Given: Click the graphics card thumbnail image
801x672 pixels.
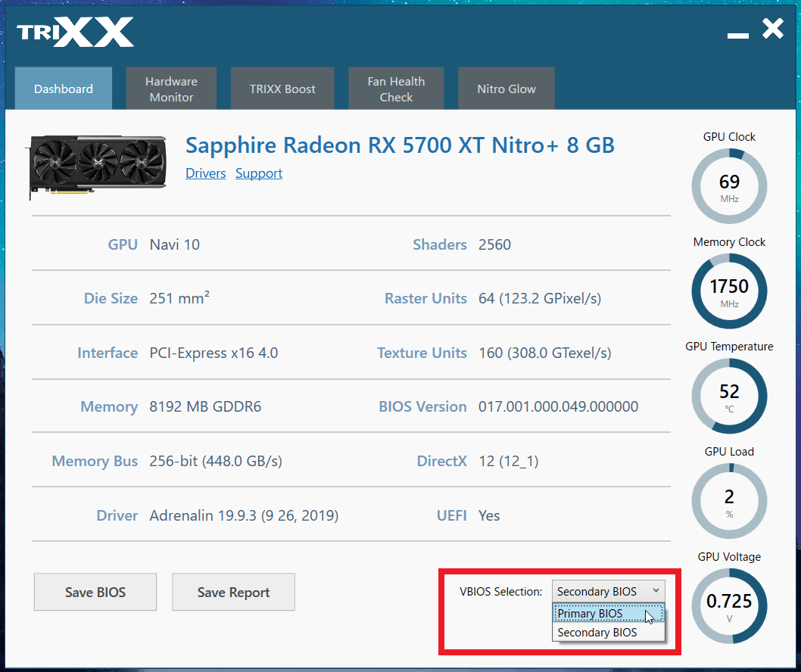Looking at the screenshot, I should tap(97, 166).
